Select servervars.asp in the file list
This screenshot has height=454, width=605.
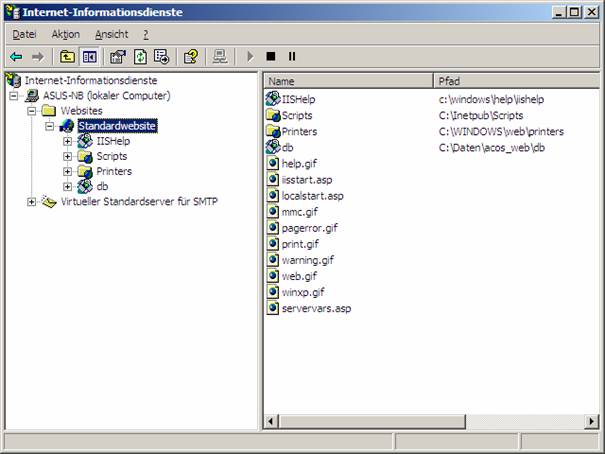316,309
